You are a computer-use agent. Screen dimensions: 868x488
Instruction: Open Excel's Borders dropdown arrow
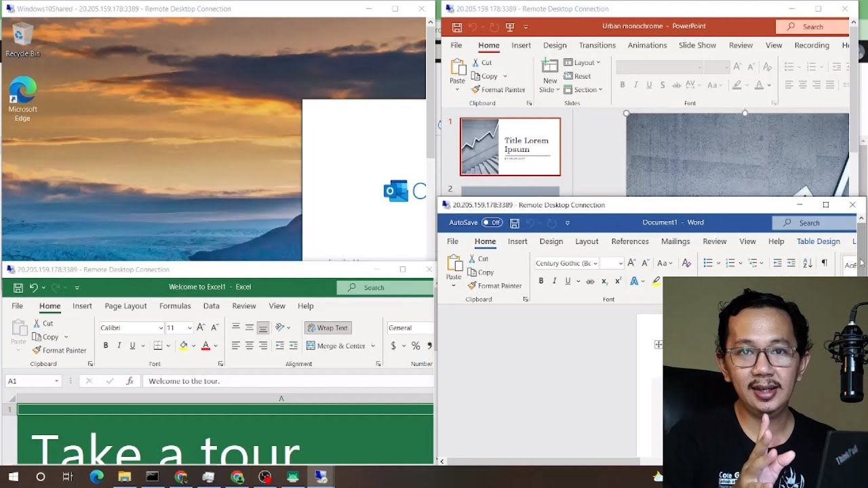pyautogui.click(x=167, y=346)
